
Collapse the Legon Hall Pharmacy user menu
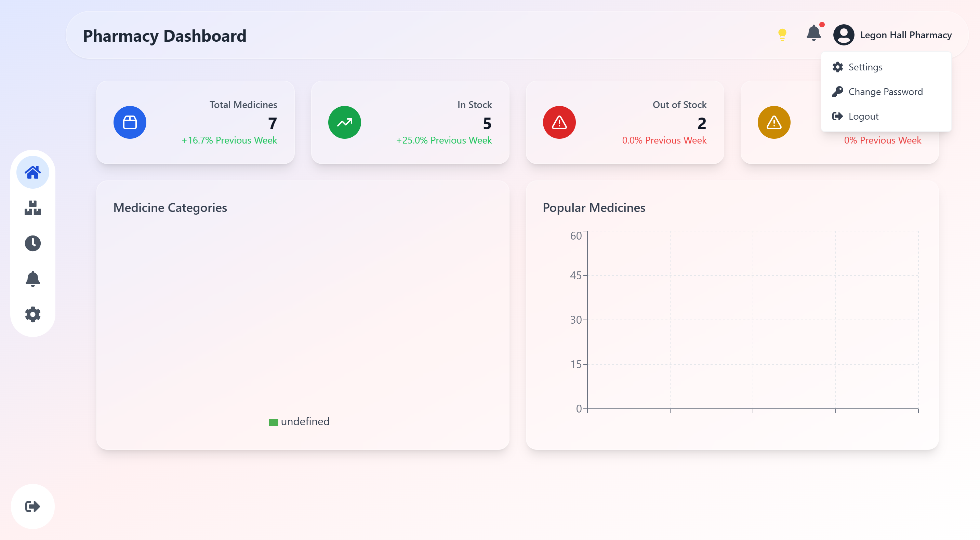click(x=905, y=35)
